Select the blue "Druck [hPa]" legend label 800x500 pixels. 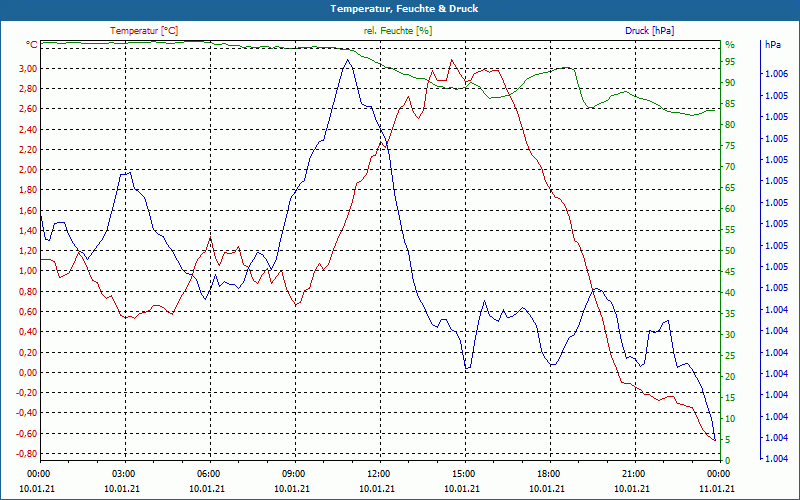click(649, 31)
